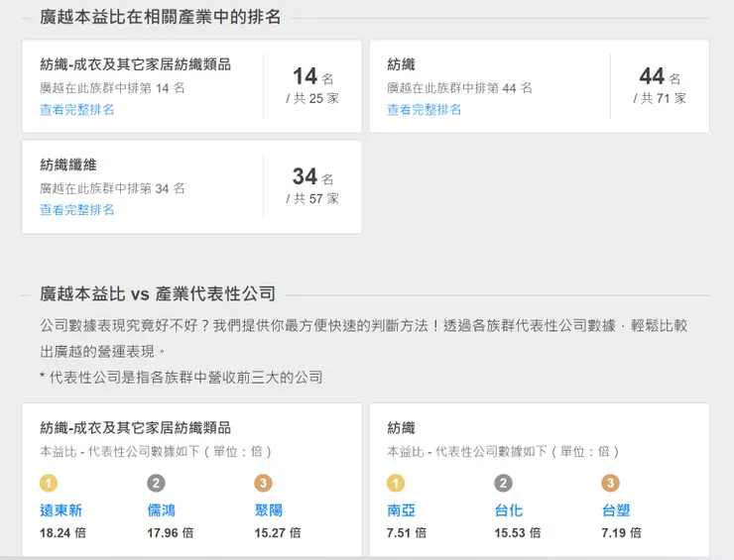Click gold rank 1 badge above 南亞
The width and height of the screenshot is (734, 560).
[396, 483]
